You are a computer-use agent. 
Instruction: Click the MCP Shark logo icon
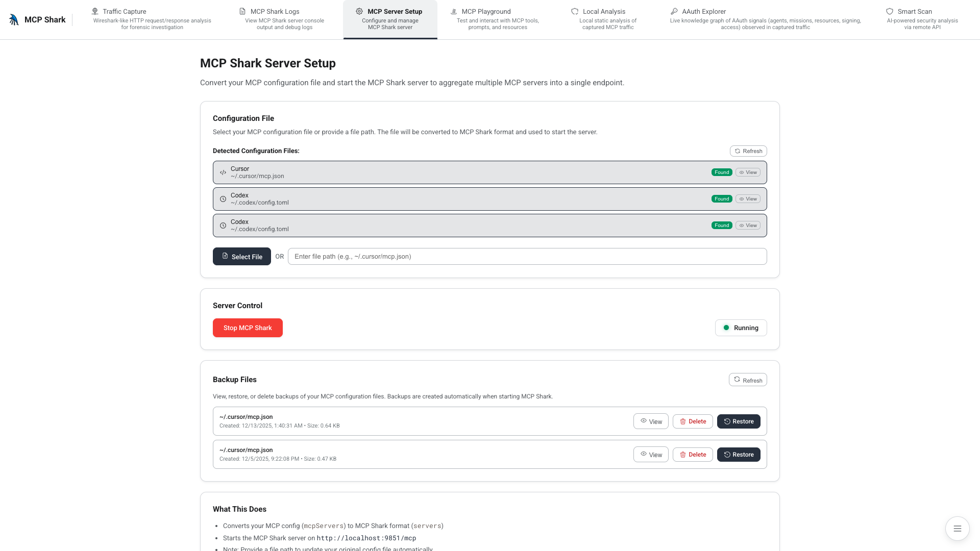coord(14,20)
